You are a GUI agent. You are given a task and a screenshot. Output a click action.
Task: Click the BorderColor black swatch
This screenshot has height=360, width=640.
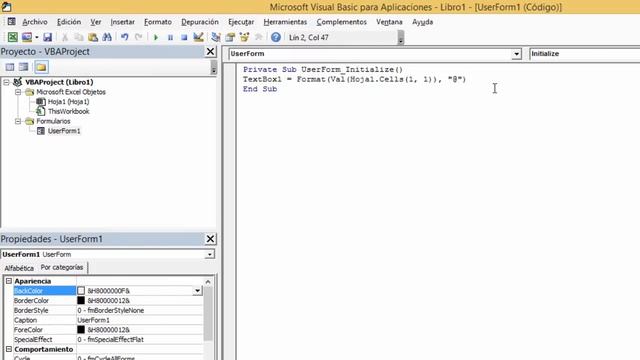coord(81,300)
